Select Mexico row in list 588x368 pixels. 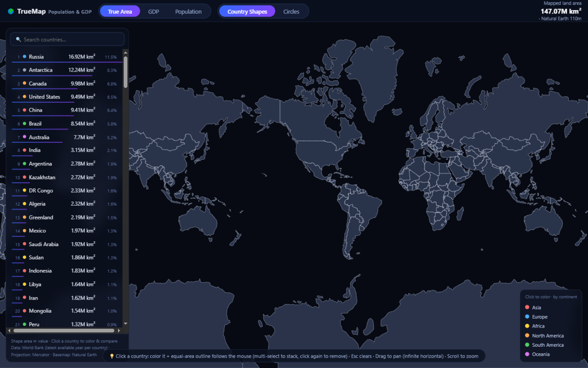point(67,231)
